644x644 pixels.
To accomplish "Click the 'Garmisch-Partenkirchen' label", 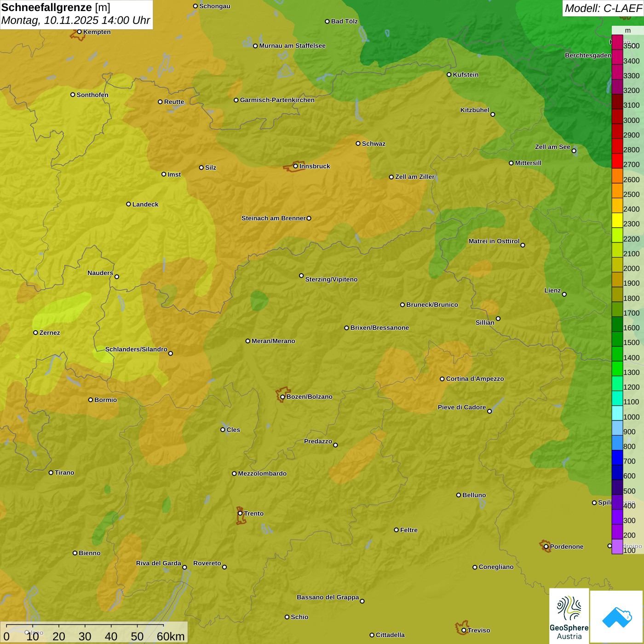I will (277, 100).
